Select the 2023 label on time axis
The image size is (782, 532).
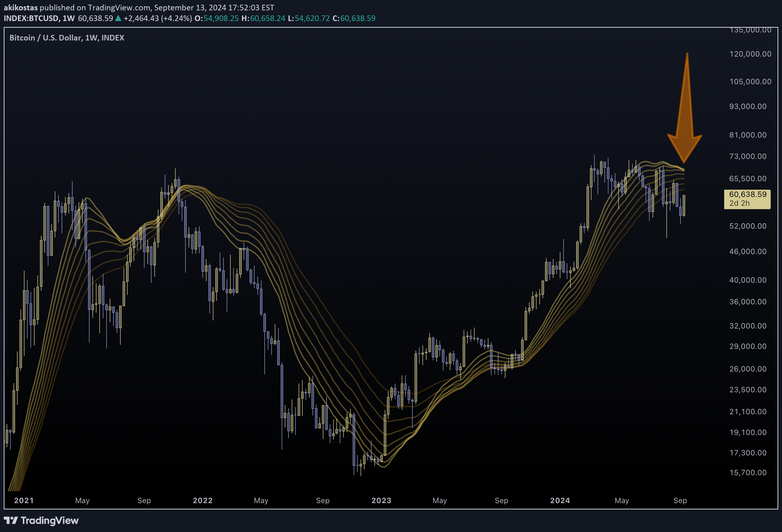381,500
